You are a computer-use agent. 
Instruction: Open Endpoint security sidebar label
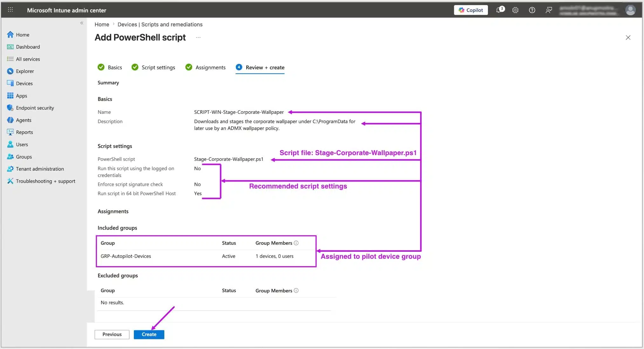[x=35, y=108]
